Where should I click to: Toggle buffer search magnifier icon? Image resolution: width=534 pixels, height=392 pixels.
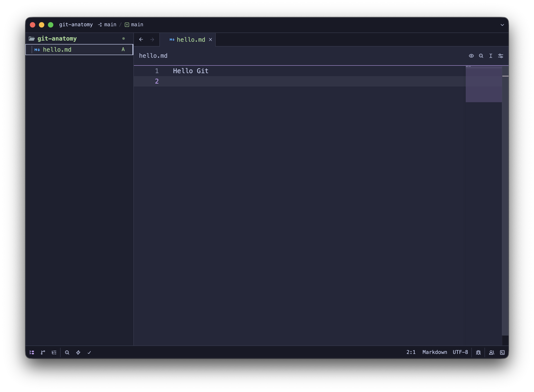pyautogui.click(x=481, y=56)
